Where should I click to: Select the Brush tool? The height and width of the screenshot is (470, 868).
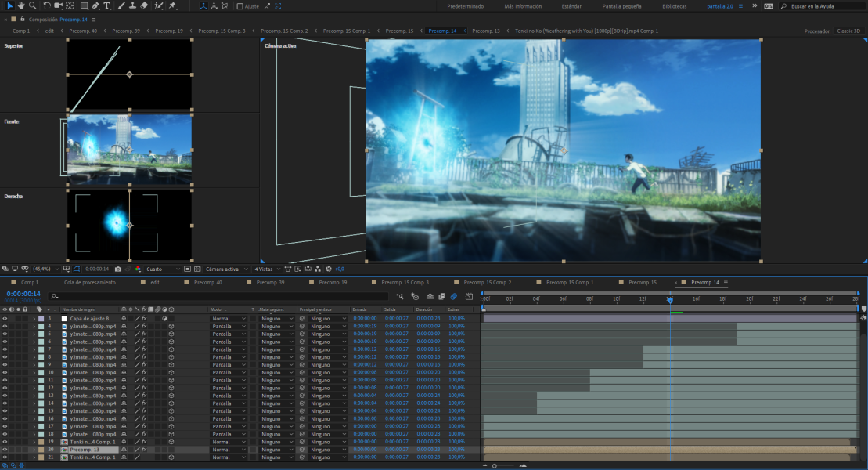tap(121, 5)
